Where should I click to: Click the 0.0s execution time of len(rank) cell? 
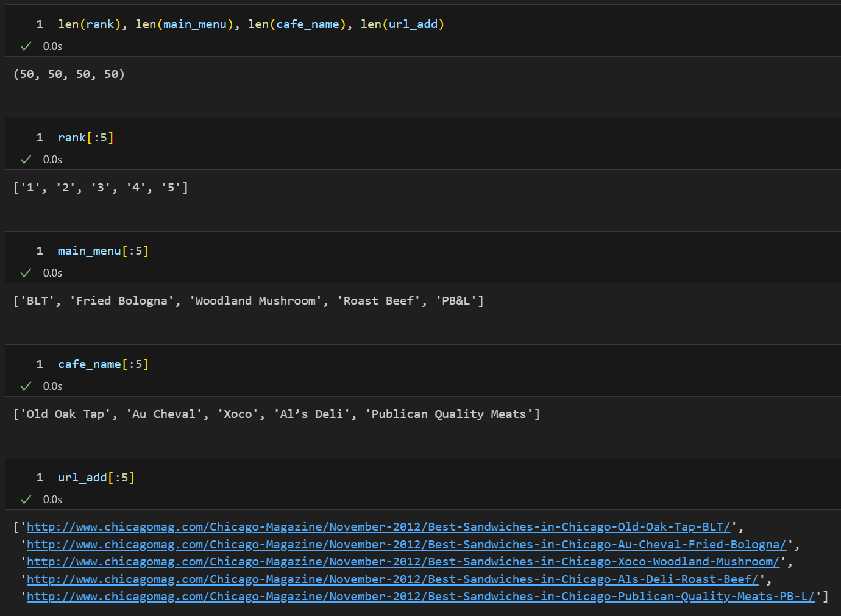pos(52,46)
